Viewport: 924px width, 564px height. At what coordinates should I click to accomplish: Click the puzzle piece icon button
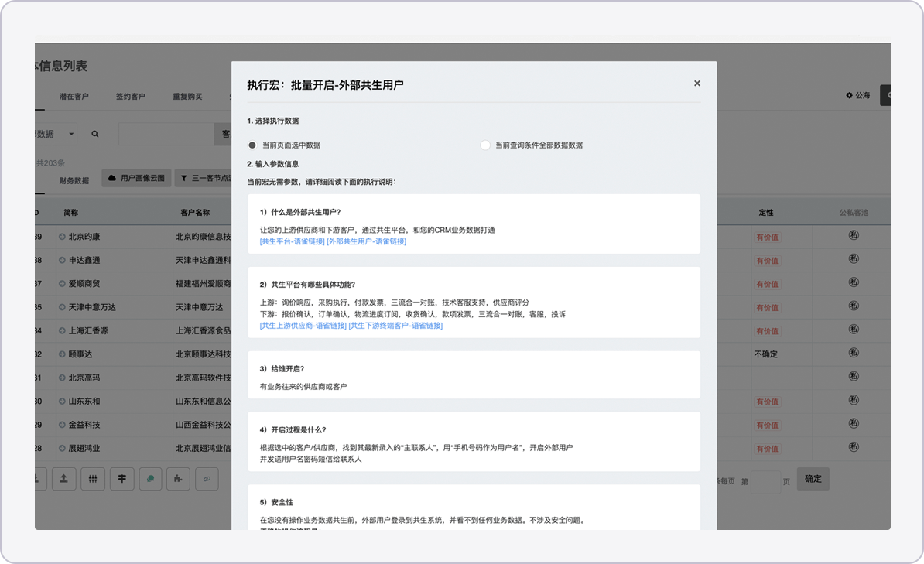[x=178, y=479]
